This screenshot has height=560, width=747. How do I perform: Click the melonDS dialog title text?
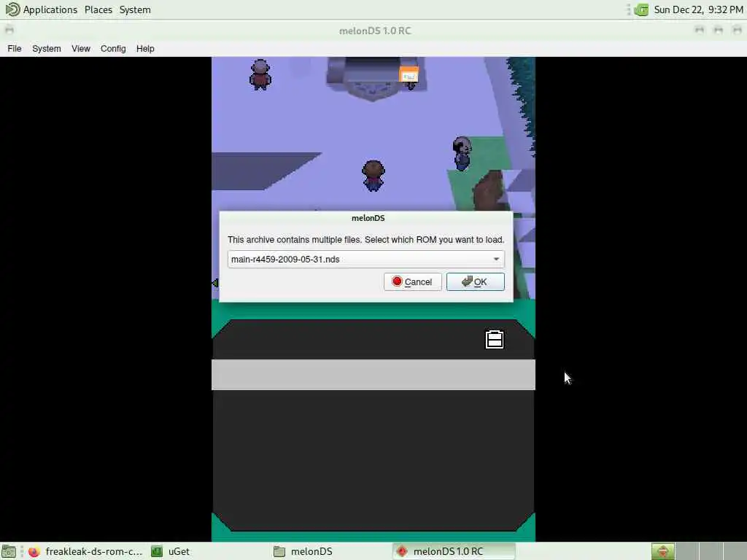368,218
